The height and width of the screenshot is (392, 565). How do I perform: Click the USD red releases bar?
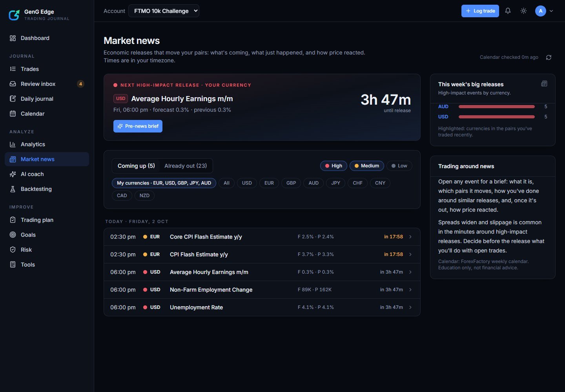497,117
